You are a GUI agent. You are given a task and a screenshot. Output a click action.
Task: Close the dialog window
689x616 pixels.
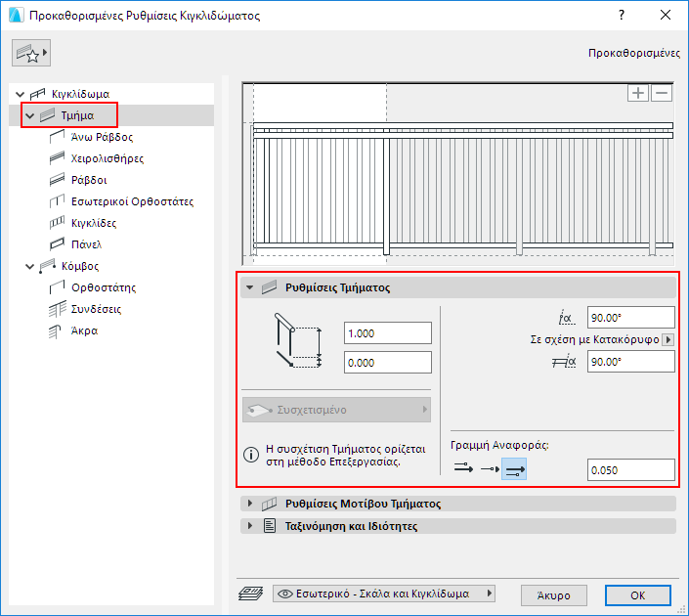click(x=666, y=16)
